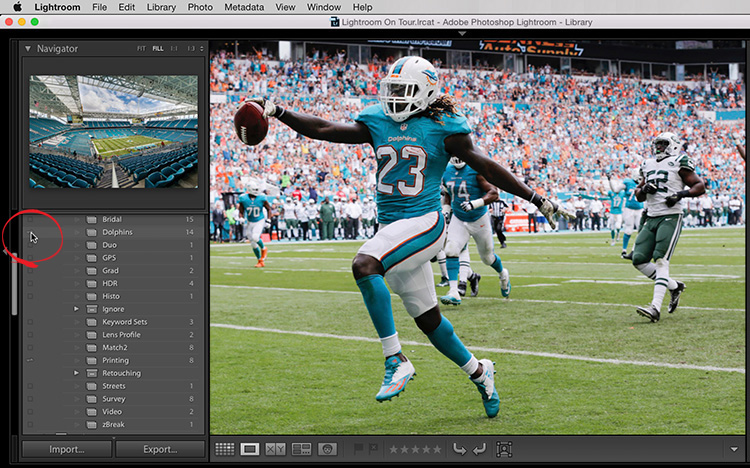The image size is (750, 468).
Task: Open the Window menu
Action: 324,7
